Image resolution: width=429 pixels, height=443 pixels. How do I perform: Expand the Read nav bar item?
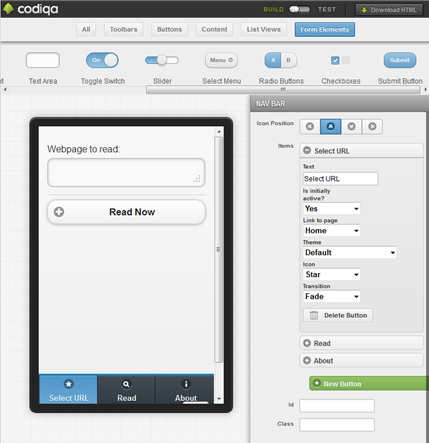coord(361,343)
